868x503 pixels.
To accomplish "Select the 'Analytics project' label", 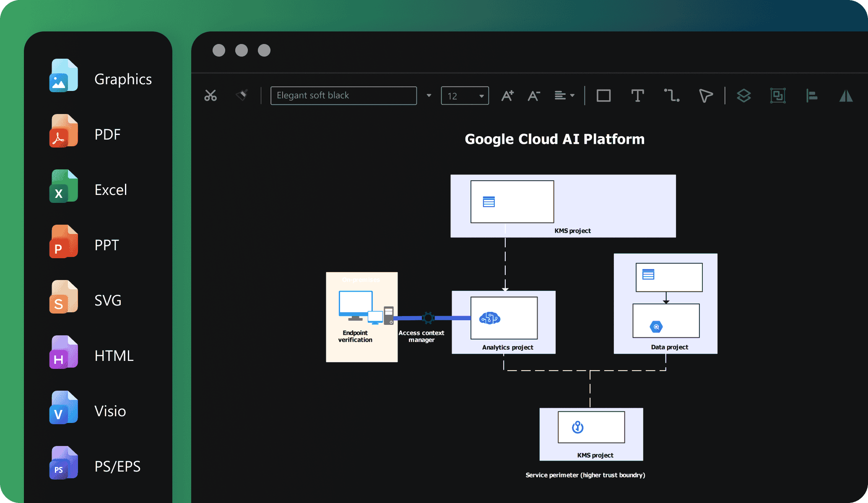I will tap(507, 347).
